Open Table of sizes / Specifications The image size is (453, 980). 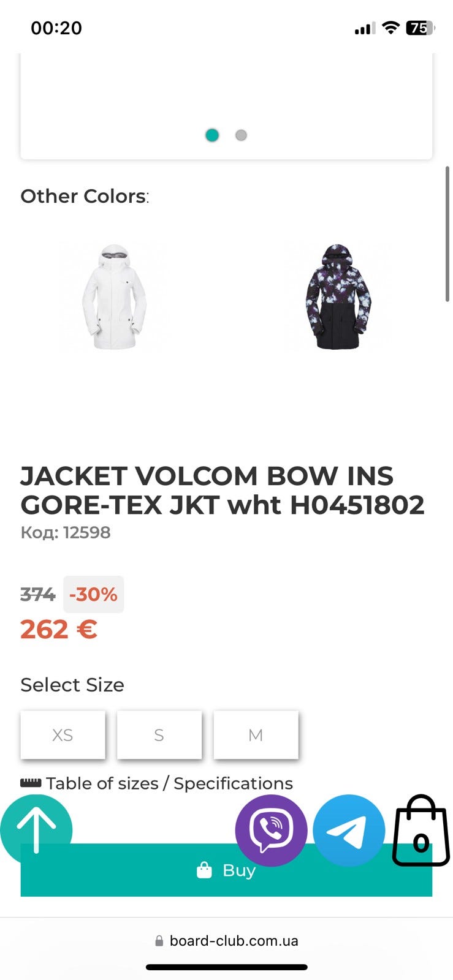(x=169, y=783)
